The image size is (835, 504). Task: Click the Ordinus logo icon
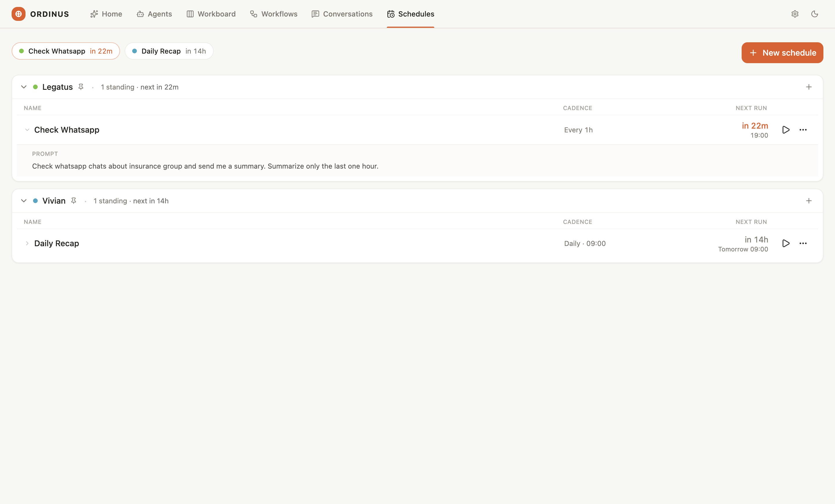pyautogui.click(x=18, y=14)
